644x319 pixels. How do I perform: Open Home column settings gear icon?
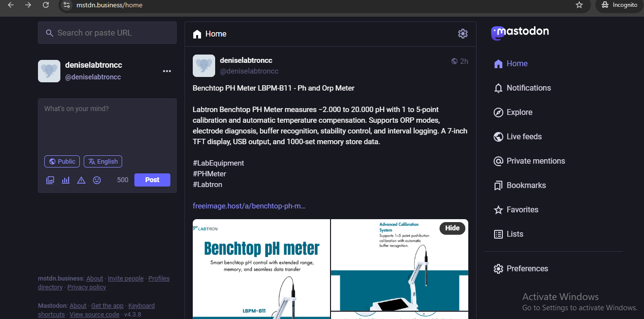462,34
